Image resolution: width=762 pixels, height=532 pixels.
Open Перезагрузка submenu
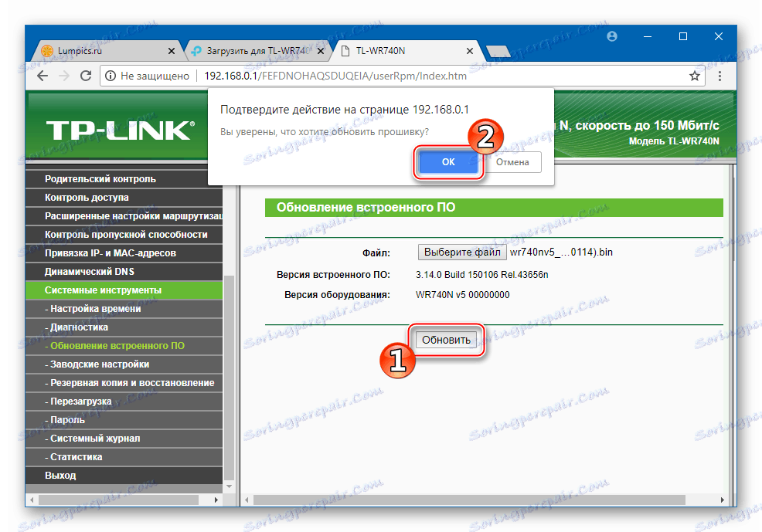click(124, 401)
